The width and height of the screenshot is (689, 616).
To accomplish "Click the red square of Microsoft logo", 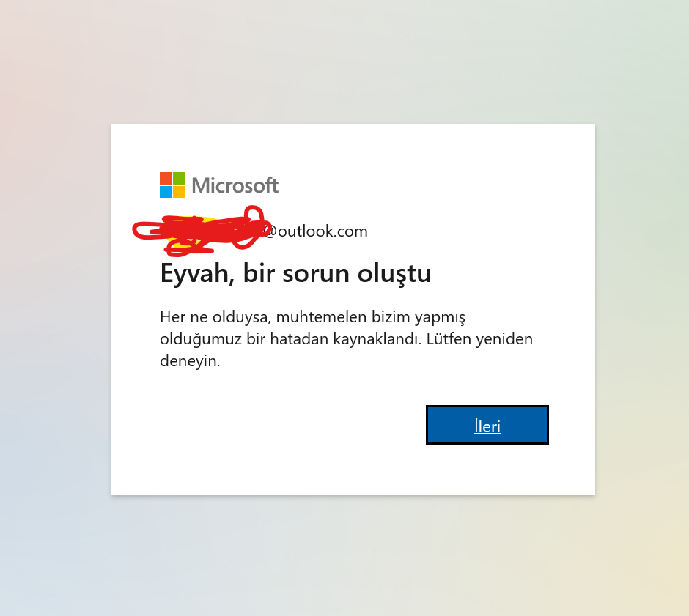I will coord(166,178).
